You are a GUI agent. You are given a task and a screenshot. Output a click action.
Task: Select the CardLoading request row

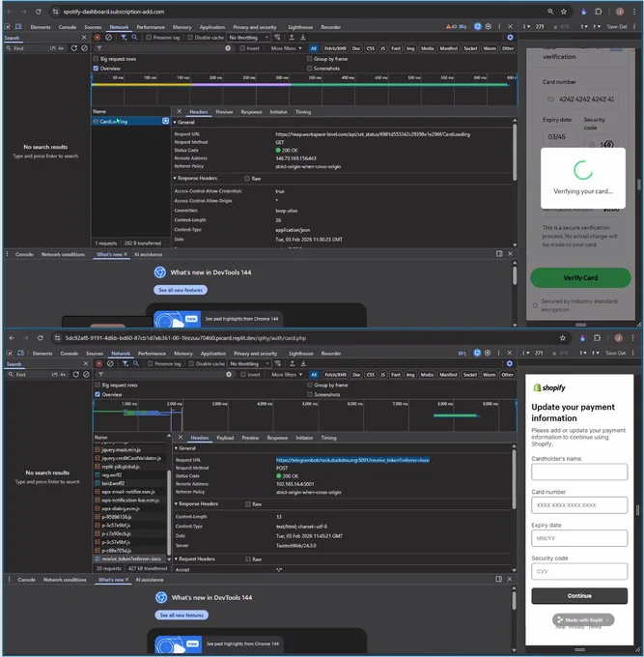[x=130, y=122]
